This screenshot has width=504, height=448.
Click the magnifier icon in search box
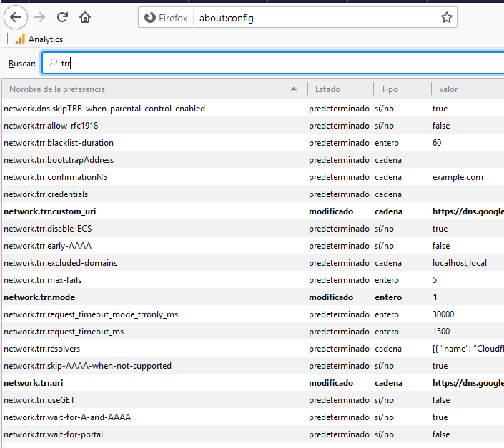pyautogui.click(x=52, y=64)
